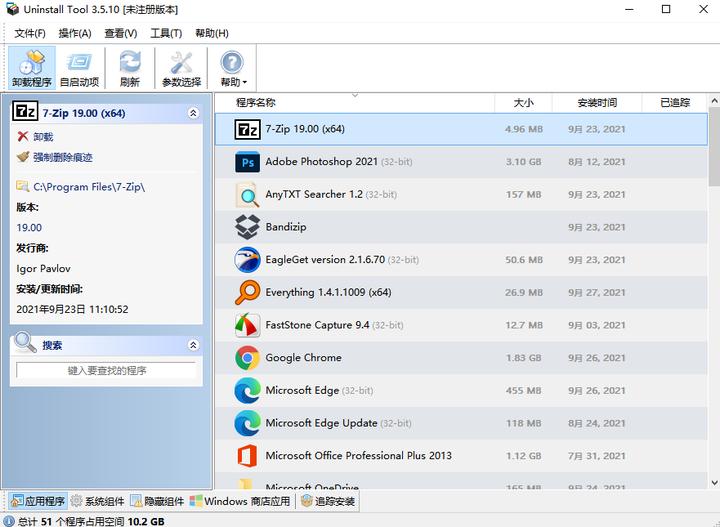Collapse the 7-Zip details panel chevron
The height and width of the screenshot is (527, 720).
(193, 113)
